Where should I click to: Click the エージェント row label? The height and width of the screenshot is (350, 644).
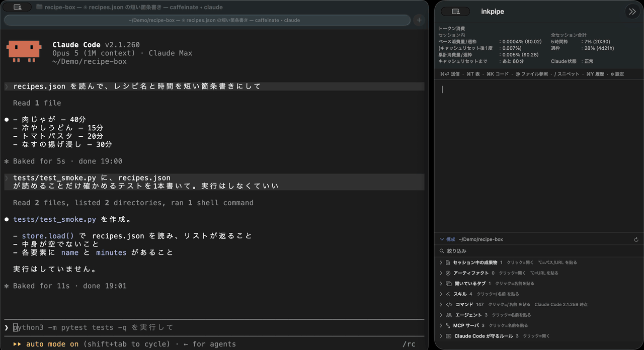click(468, 315)
